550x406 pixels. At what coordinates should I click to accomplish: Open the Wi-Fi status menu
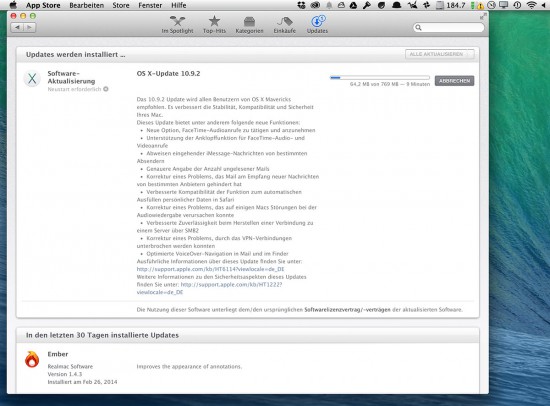pyautogui.click(x=531, y=5)
